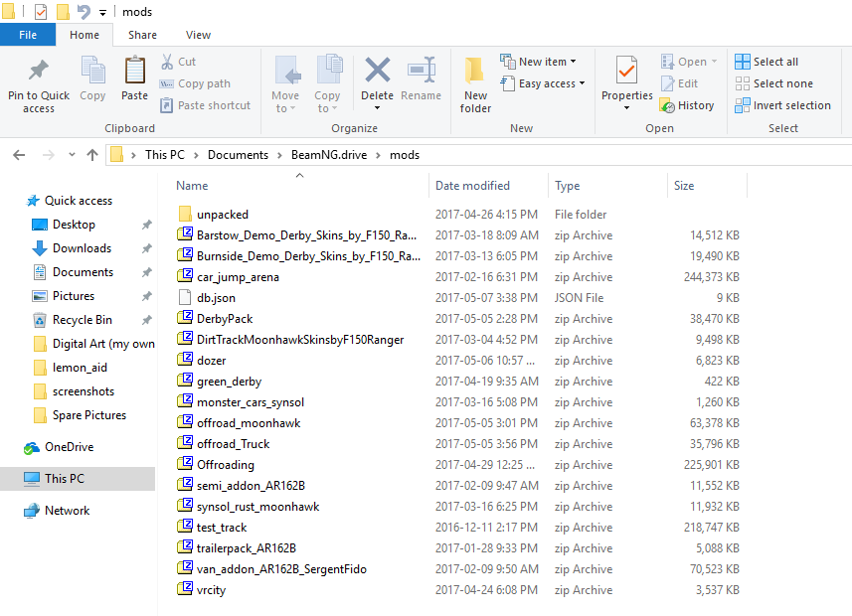Click Select none in ribbon
852x616 pixels.
point(774,83)
